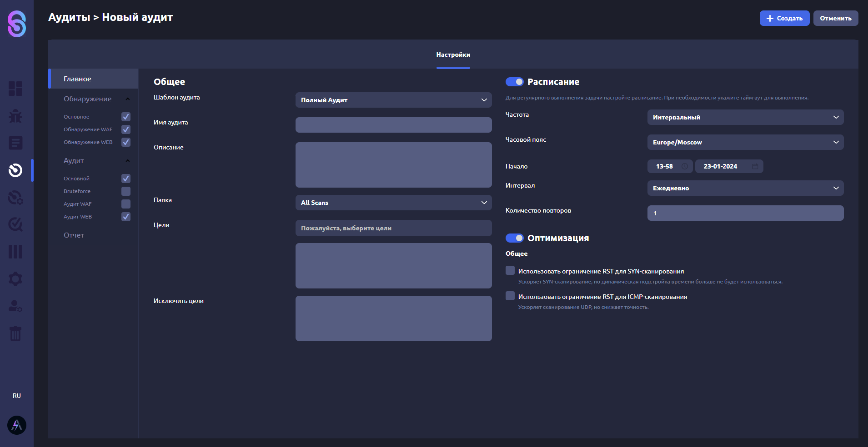
Task: Click the Часовой пояс label
Action: click(526, 139)
